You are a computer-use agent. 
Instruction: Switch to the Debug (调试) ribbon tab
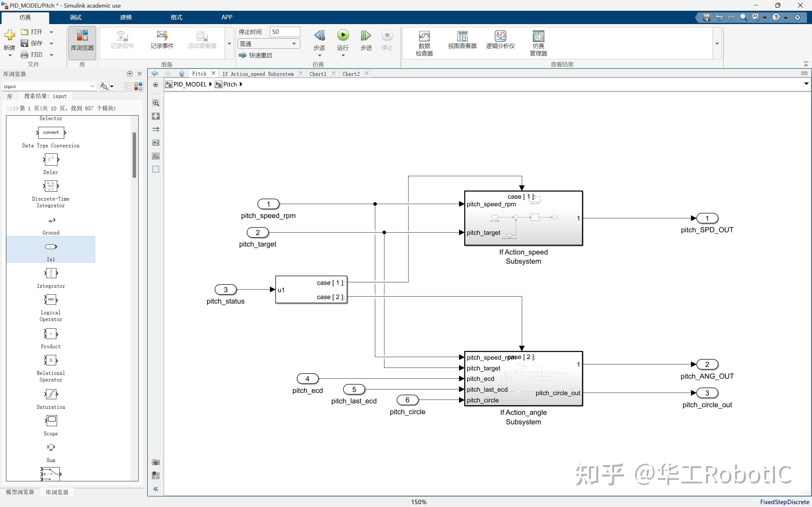75,17
